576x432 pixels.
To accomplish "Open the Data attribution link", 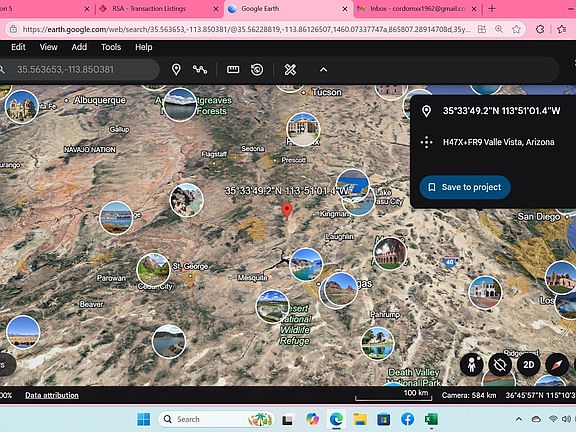I will [52, 395].
